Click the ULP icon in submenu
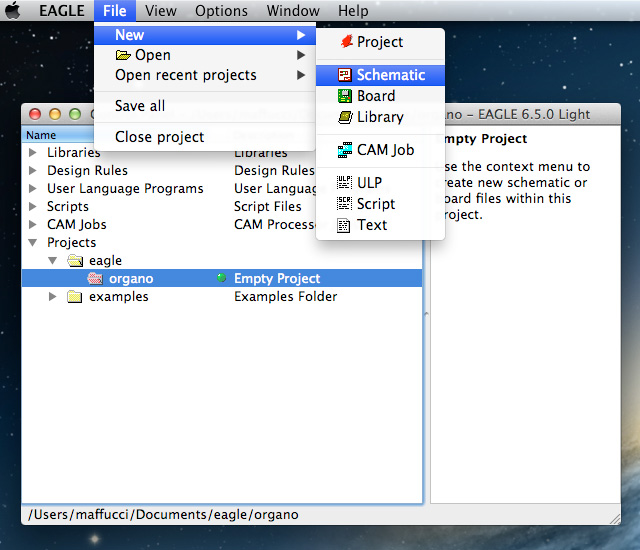640x550 pixels. (344, 183)
